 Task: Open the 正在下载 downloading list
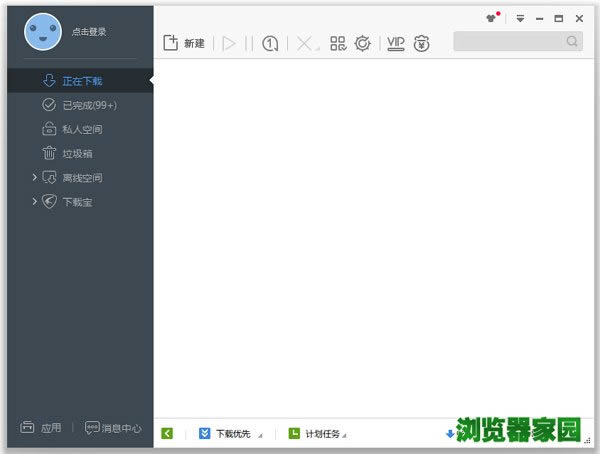[x=80, y=81]
